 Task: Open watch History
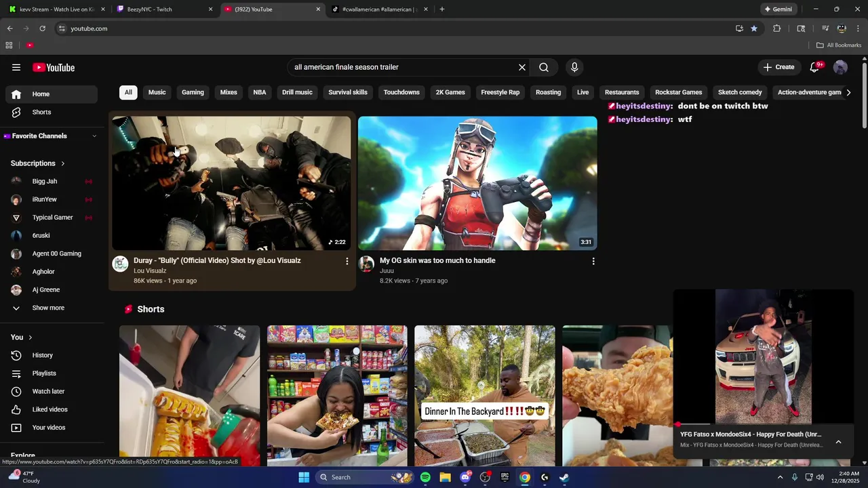[x=51, y=355]
